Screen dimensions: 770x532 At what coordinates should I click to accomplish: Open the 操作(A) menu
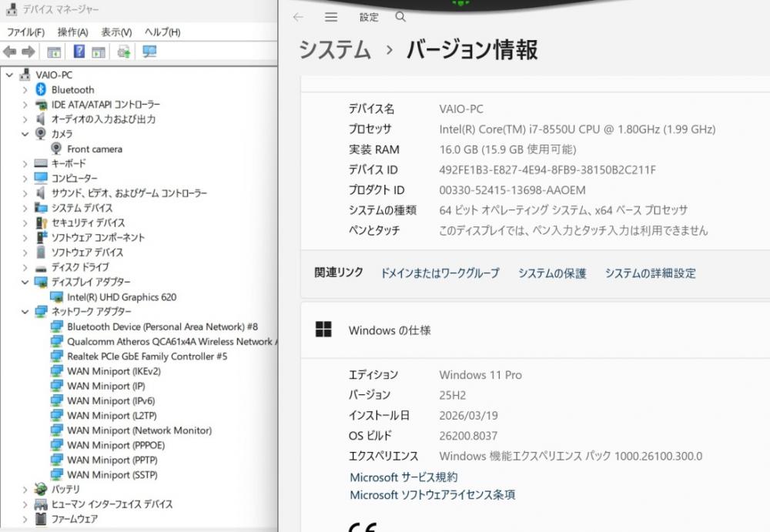72,32
